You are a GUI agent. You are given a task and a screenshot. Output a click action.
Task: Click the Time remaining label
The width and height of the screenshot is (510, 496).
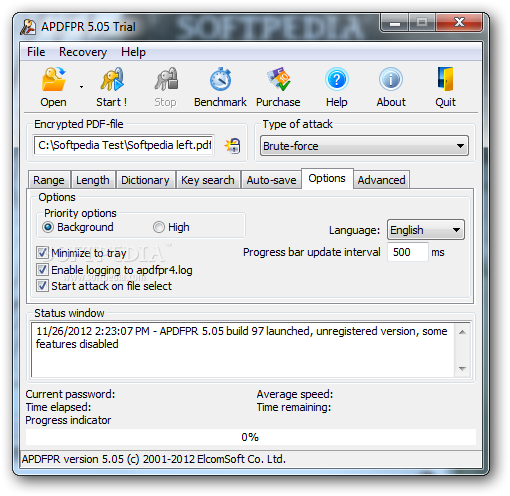(294, 407)
